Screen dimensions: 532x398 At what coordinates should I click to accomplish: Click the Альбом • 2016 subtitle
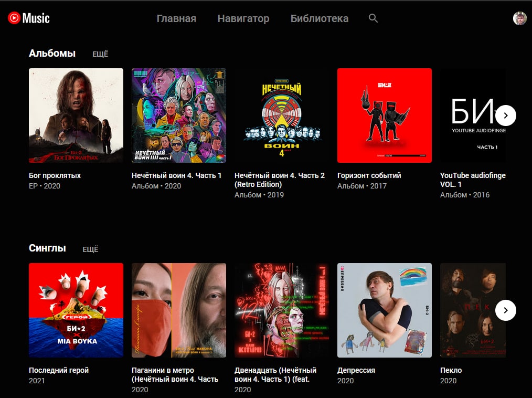[465, 195]
